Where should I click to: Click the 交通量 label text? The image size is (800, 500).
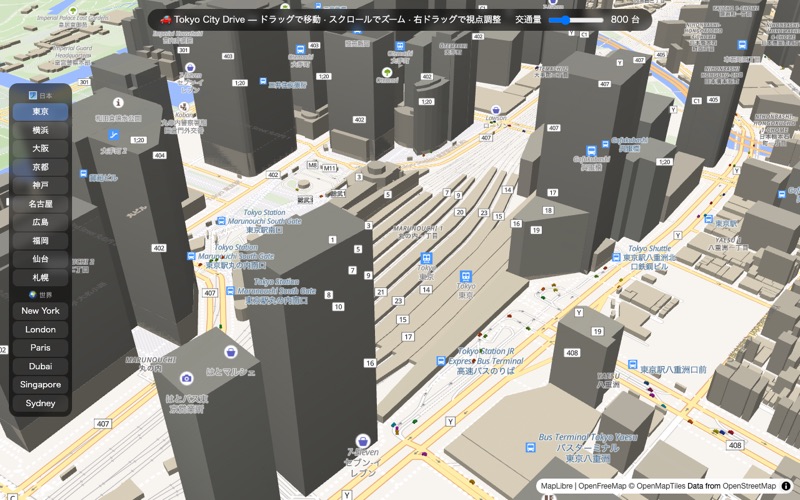coord(528,20)
